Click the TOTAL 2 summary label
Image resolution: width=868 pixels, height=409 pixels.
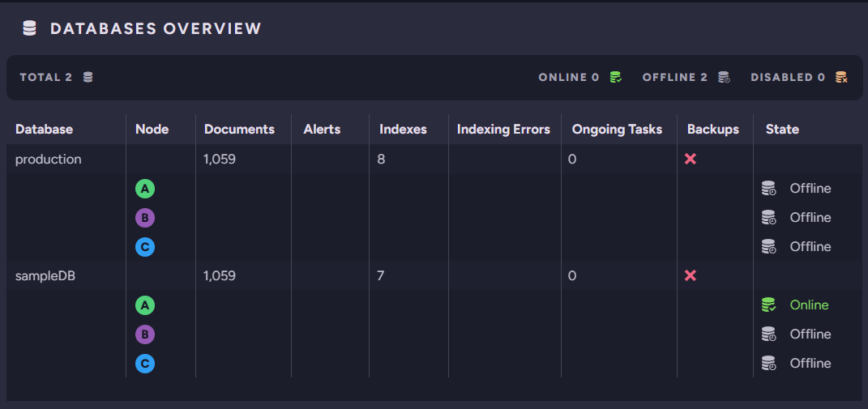coord(46,78)
